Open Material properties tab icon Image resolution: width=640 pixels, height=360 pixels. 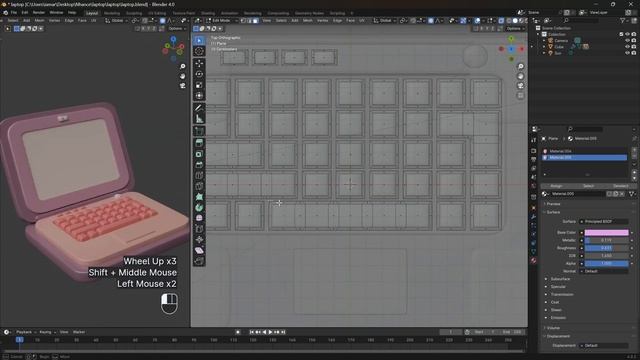point(533,260)
